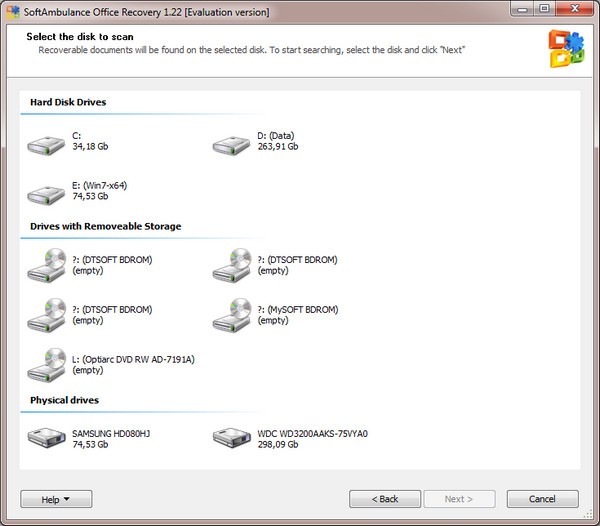Click the Office Recovery logo icon
Viewport: 600px width, 526px height.
tap(566, 45)
